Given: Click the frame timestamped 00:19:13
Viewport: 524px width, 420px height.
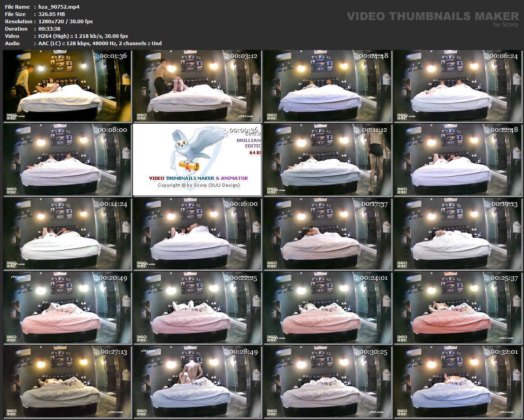Looking at the screenshot, I should (x=457, y=233).
